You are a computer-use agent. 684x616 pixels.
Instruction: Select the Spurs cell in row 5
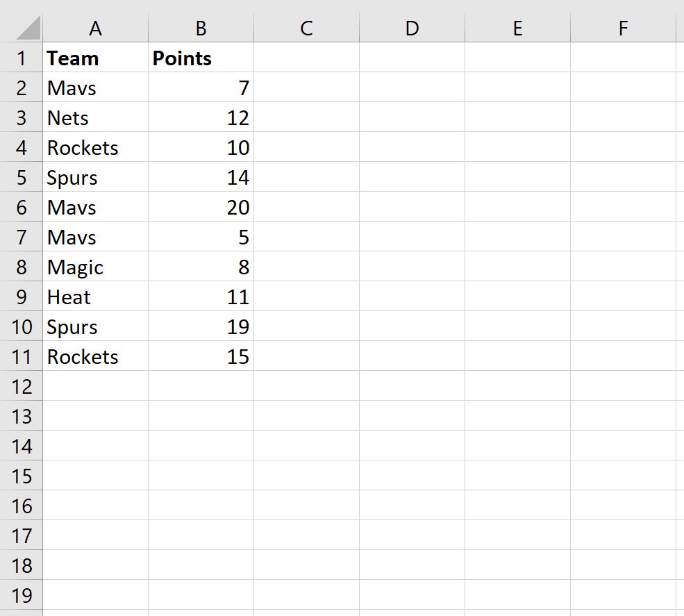(x=96, y=177)
